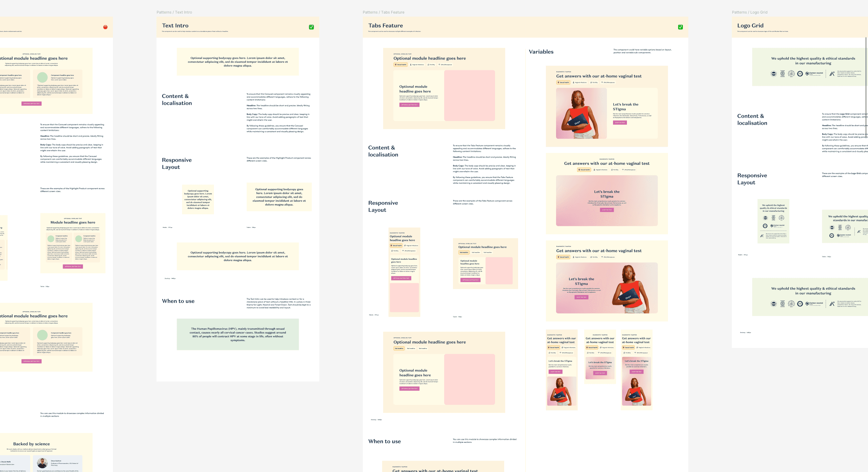The width and height of the screenshot is (868, 472).
Task: Click GMP circular badge in top Logo Grid banner
Action: [x=800, y=74]
